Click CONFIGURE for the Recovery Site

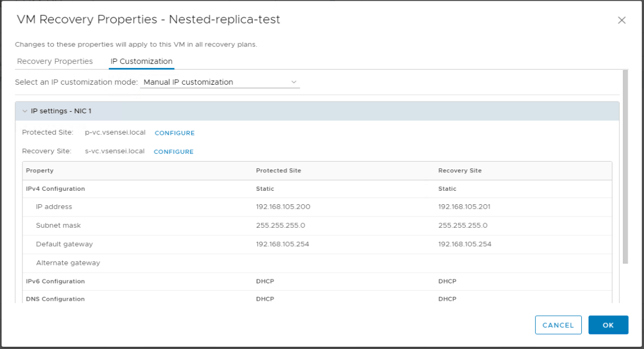tap(173, 151)
